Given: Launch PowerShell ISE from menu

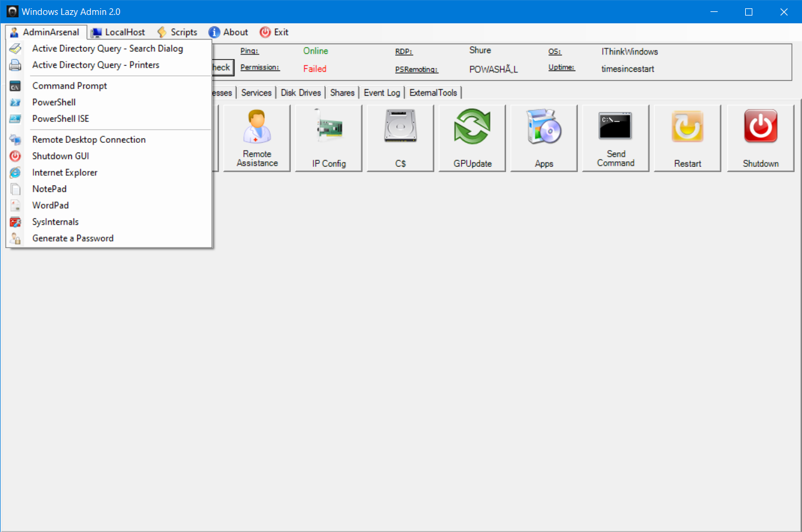Looking at the screenshot, I should [x=109, y=119].
